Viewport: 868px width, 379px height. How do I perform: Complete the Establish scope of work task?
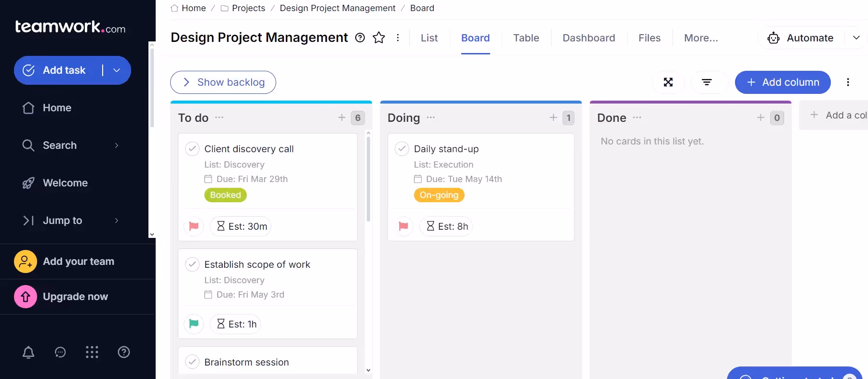pyautogui.click(x=192, y=264)
